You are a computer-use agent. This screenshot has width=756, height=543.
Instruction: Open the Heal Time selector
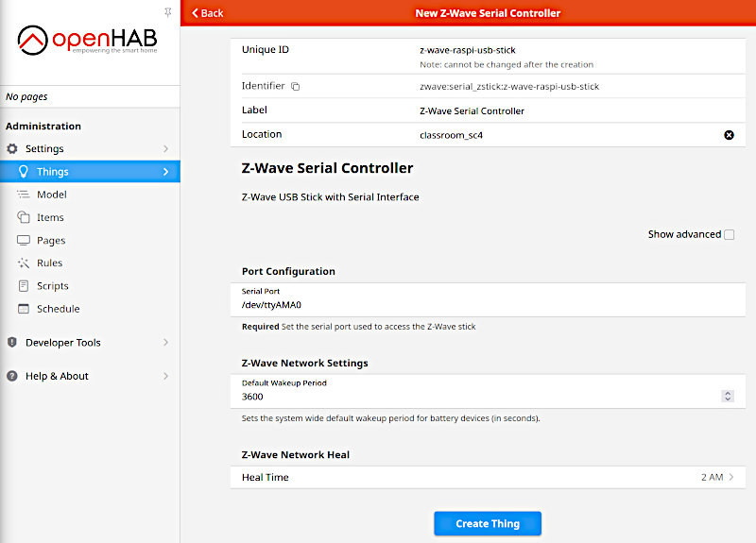coord(488,478)
